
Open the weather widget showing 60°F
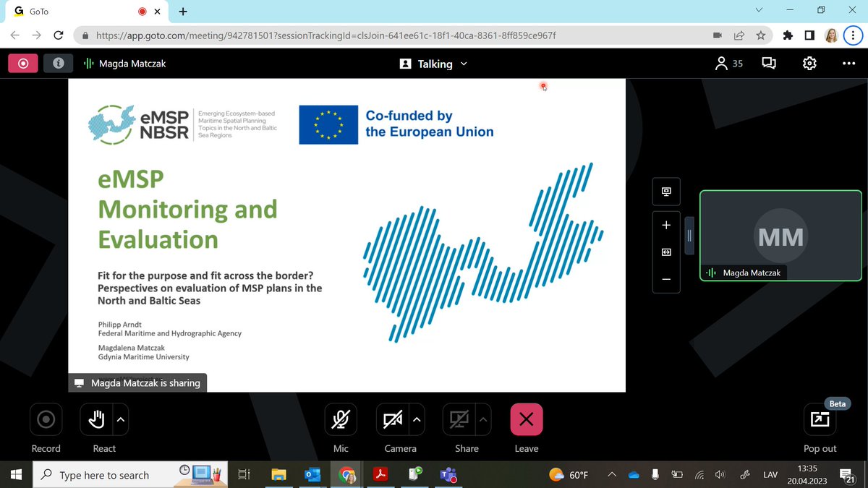pos(569,475)
